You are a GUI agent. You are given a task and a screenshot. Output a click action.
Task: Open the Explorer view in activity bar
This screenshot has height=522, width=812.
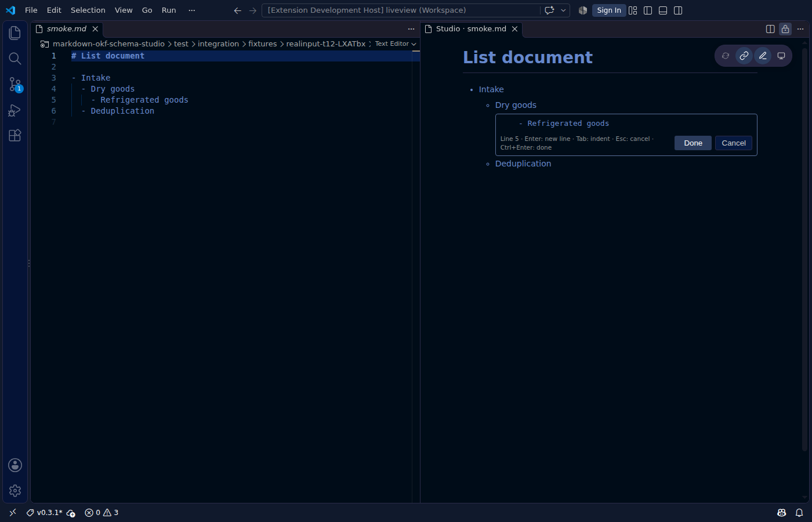tap(15, 33)
